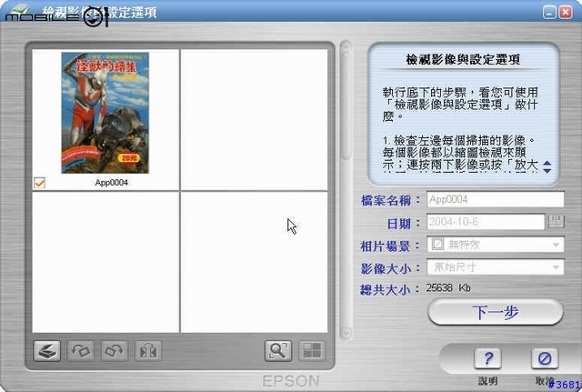
Task: Switch to thumbnail grid view icon
Action: click(312, 351)
